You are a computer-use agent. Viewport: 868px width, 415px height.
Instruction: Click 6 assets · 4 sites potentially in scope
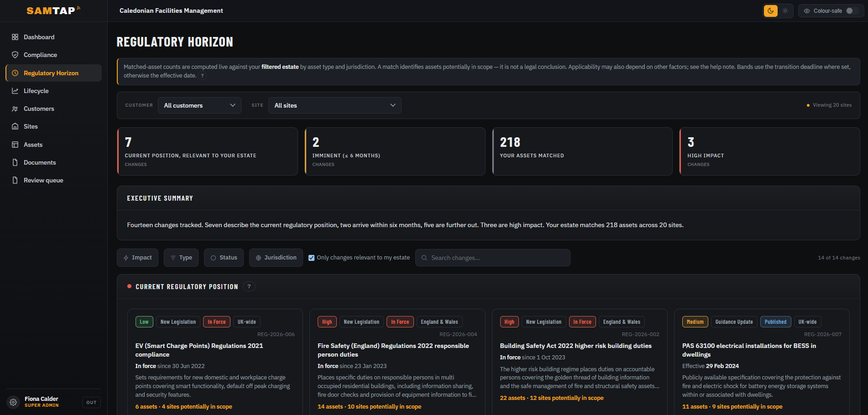coord(183,406)
